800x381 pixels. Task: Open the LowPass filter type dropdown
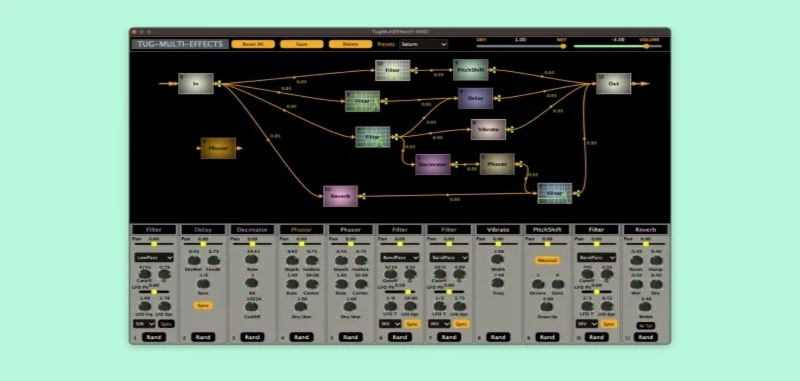(x=154, y=258)
